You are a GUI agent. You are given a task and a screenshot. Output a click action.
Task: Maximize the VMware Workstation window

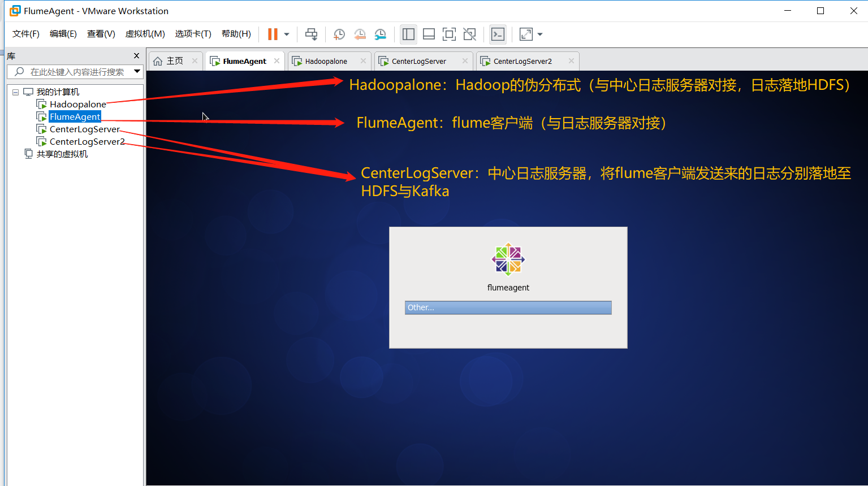coord(821,11)
